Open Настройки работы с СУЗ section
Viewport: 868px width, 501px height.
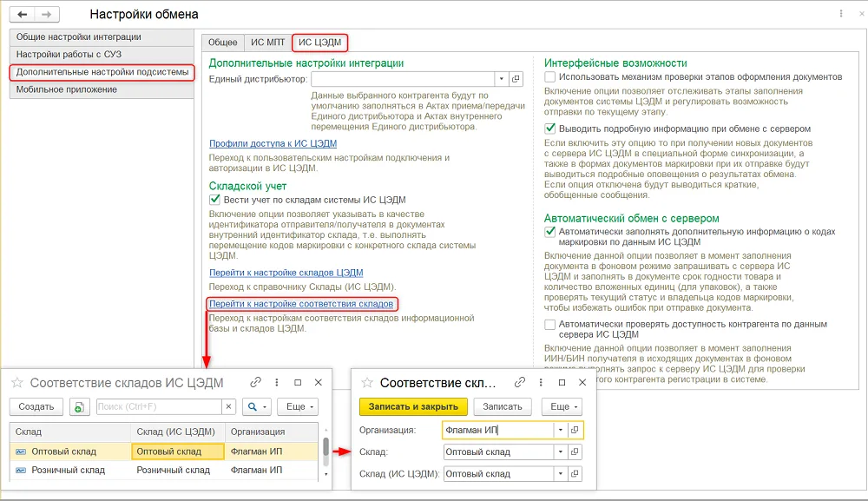(x=102, y=54)
